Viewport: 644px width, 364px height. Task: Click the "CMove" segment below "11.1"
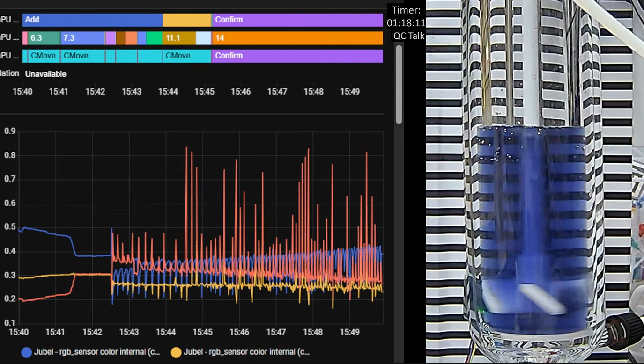187,56
